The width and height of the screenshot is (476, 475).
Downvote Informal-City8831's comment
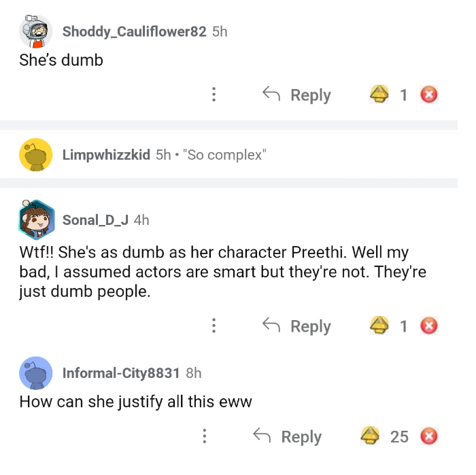(428, 436)
